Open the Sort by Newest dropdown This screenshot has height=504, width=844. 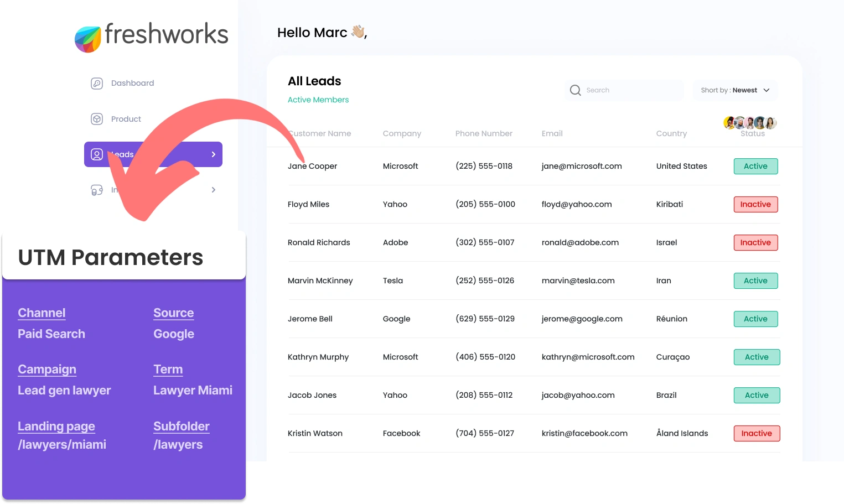pyautogui.click(x=735, y=90)
